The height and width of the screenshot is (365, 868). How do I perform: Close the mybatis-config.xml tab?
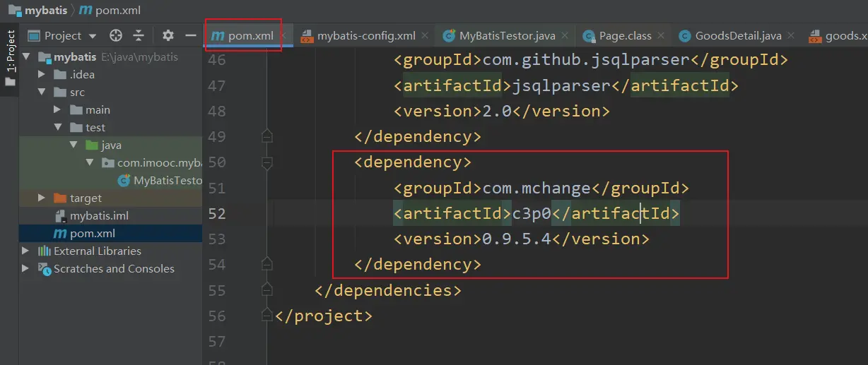(424, 35)
